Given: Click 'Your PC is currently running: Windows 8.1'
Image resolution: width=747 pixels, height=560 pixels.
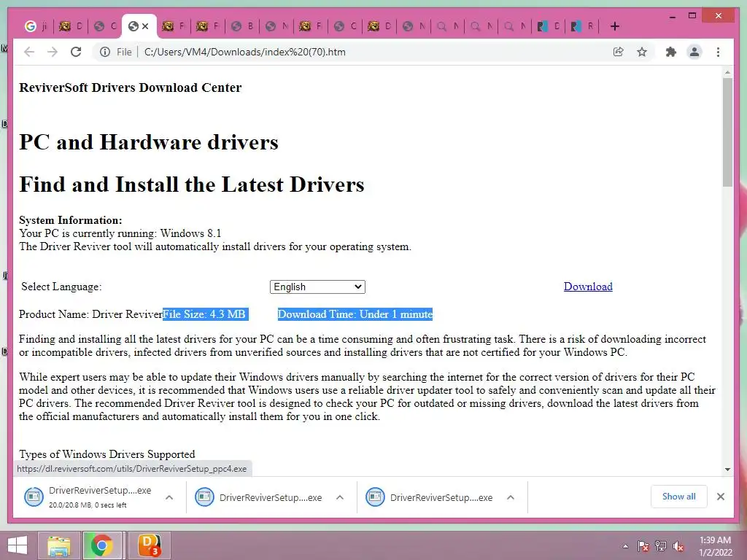Looking at the screenshot, I should (120, 233).
